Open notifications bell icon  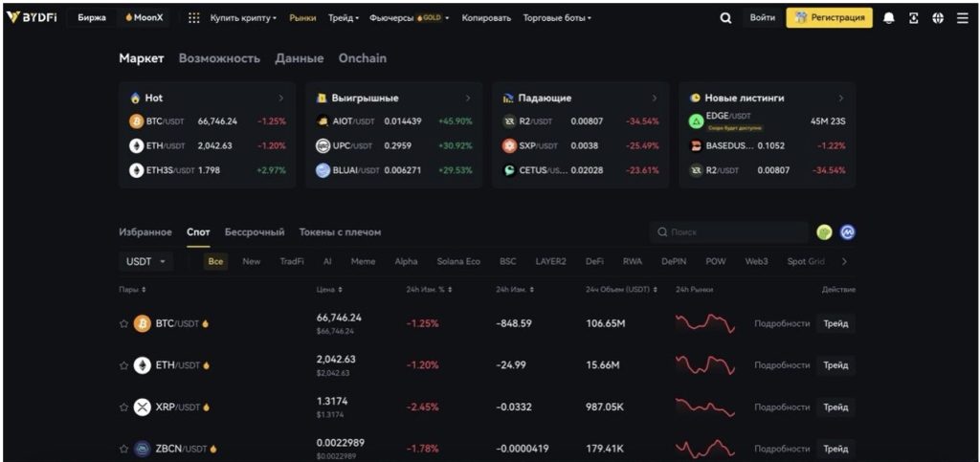pos(889,18)
